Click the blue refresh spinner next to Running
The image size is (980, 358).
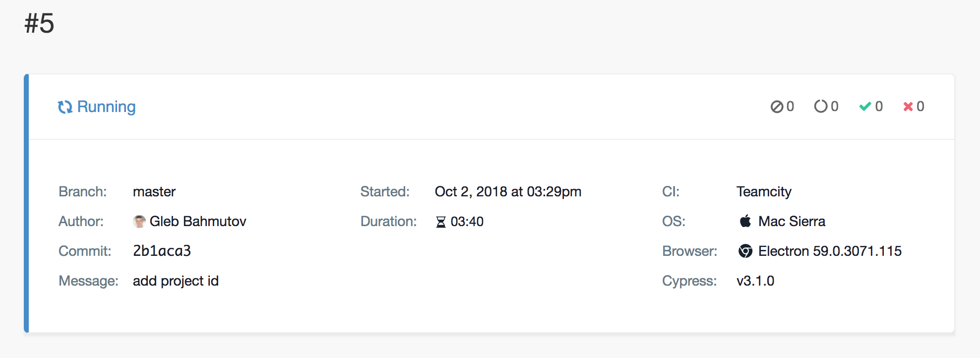click(x=65, y=107)
